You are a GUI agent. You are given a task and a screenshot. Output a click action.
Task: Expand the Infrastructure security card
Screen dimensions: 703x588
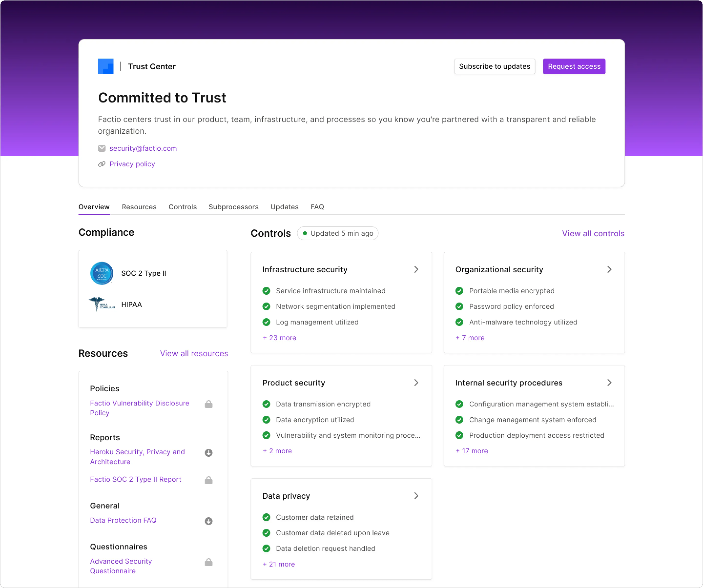416,269
